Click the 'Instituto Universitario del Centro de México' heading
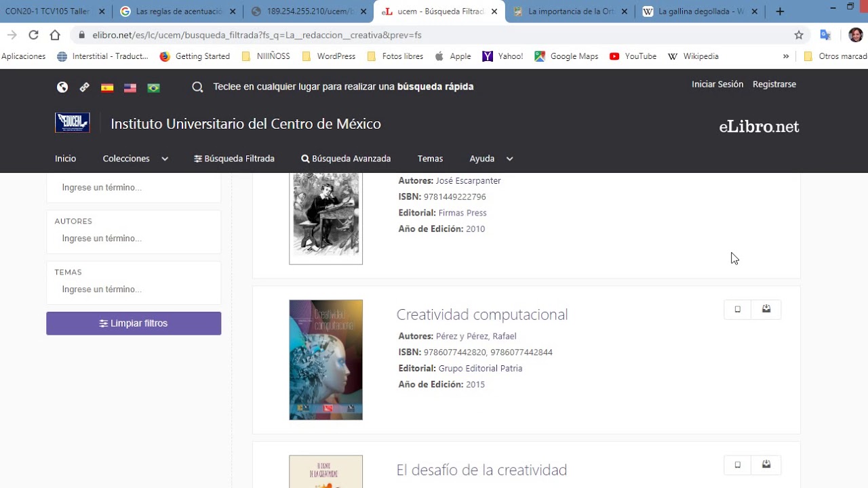Screen dimensions: 868x488 click(x=245, y=124)
